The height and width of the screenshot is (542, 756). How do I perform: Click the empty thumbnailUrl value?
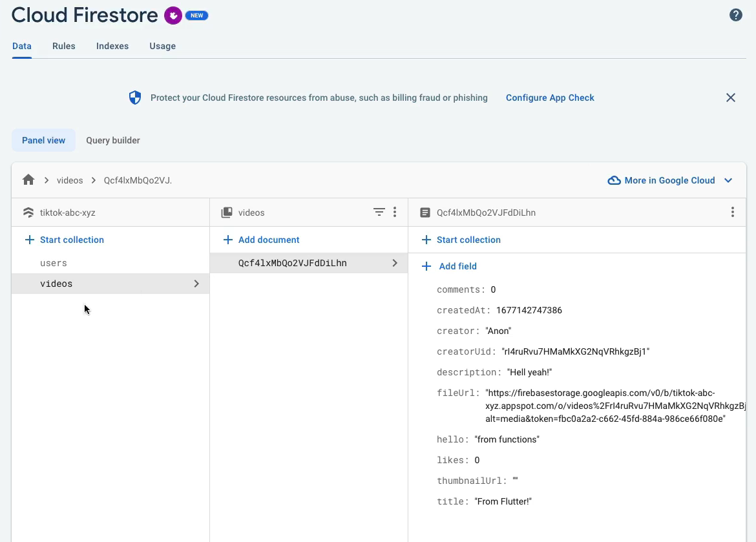[515, 480]
